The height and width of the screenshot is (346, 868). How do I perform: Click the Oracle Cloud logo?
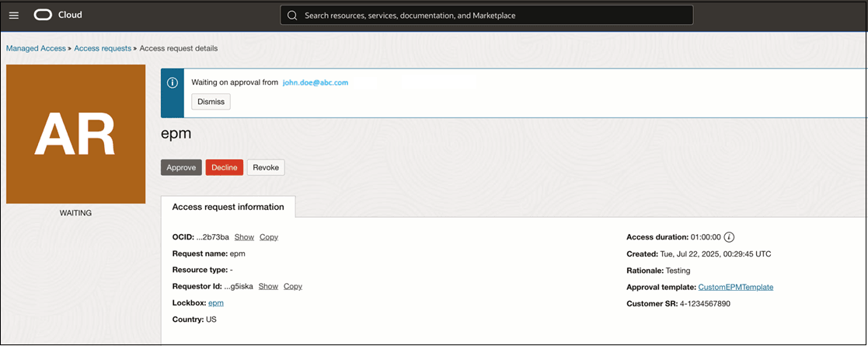pyautogui.click(x=44, y=15)
